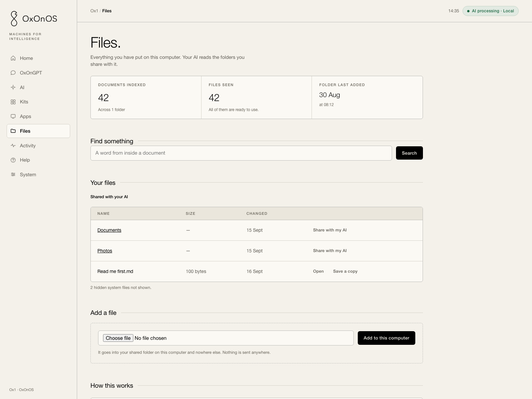Click the OxOnOS logo icon
The image size is (532, 399).
coord(14,19)
